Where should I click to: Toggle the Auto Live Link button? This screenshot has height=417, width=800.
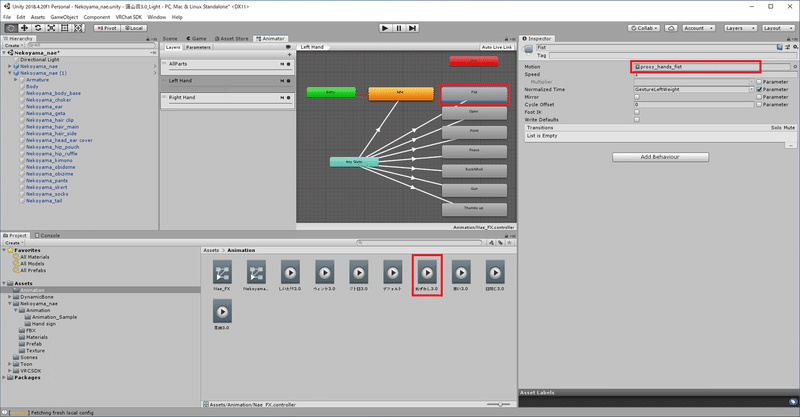tap(496, 47)
